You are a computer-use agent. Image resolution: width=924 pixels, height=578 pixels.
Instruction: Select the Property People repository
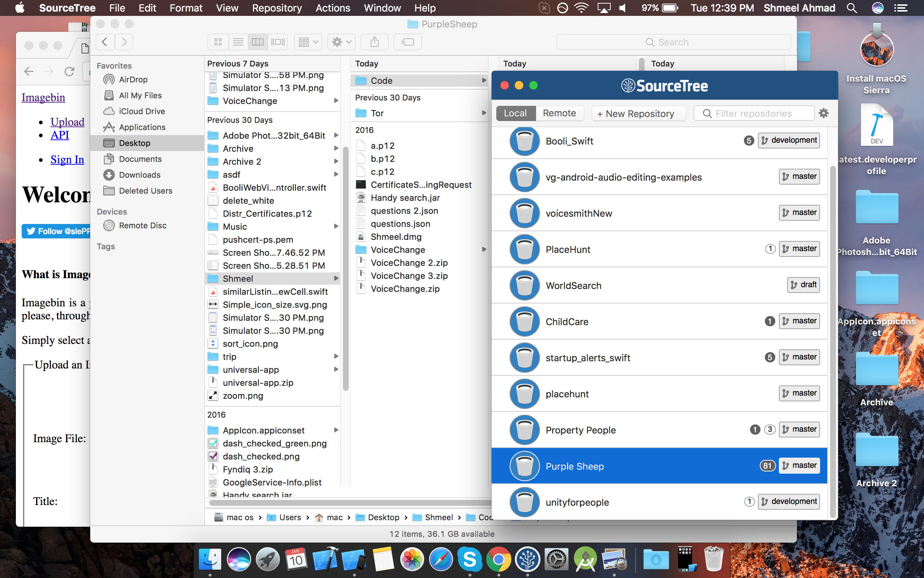coord(659,430)
